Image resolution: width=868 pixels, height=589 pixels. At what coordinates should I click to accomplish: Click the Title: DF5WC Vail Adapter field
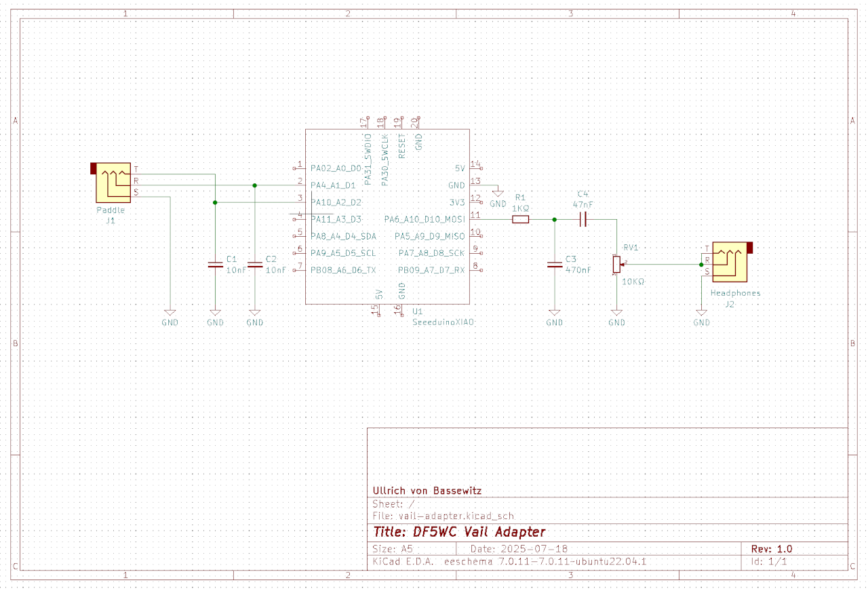(x=459, y=532)
